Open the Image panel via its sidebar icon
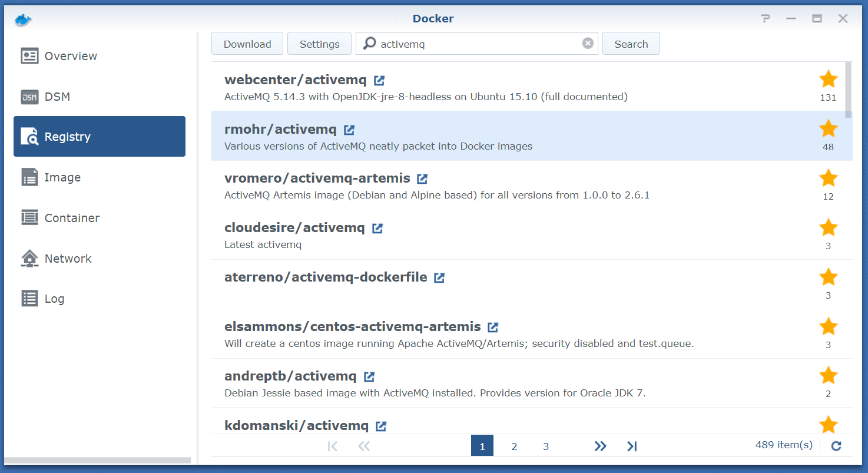Screen dimensions: 868x473 click(x=29, y=177)
